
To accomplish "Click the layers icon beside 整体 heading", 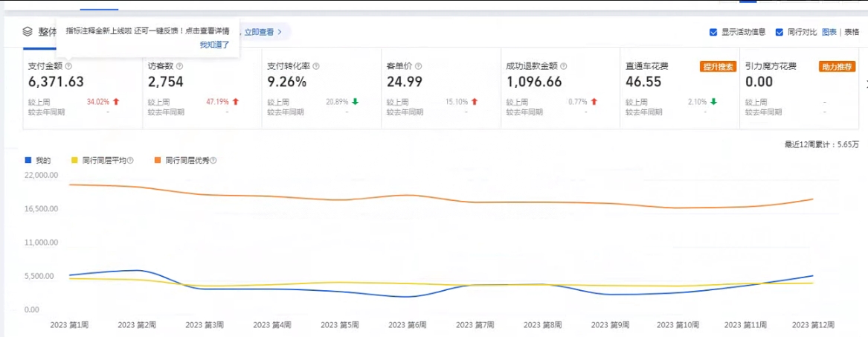I will [28, 32].
